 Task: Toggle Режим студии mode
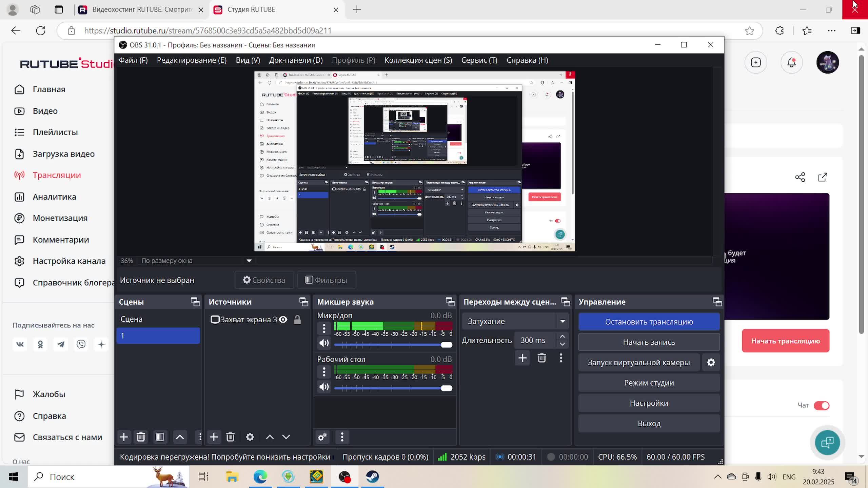(649, 383)
